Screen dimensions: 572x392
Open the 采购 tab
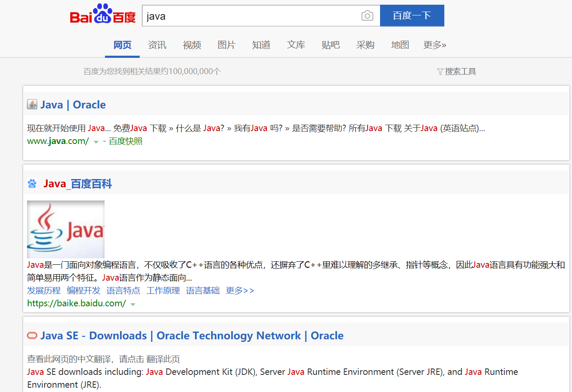point(365,45)
